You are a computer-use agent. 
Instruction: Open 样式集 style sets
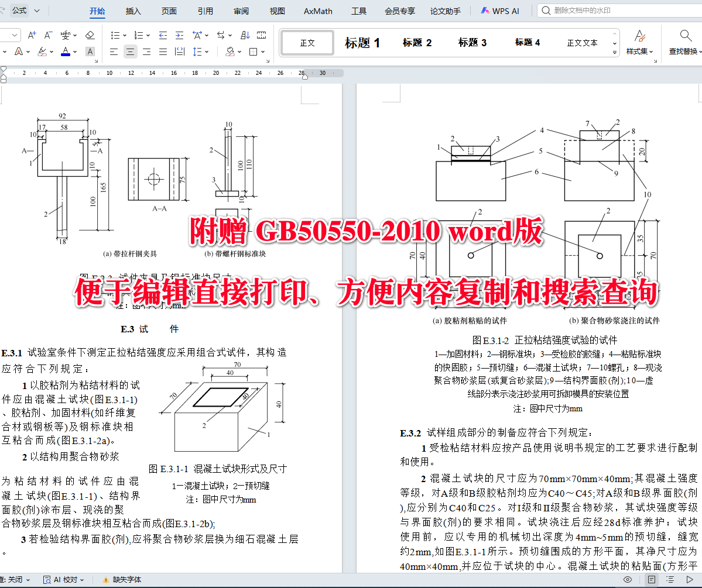639,43
